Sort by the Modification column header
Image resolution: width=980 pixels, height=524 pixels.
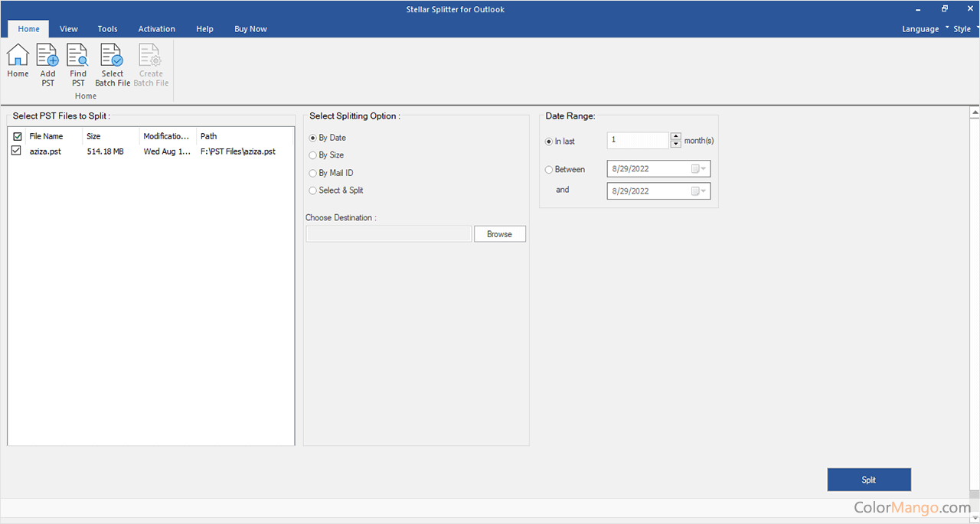[168, 136]
